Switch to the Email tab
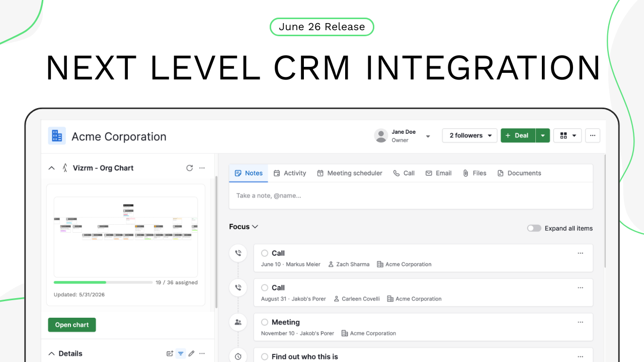 click(439, 173)
